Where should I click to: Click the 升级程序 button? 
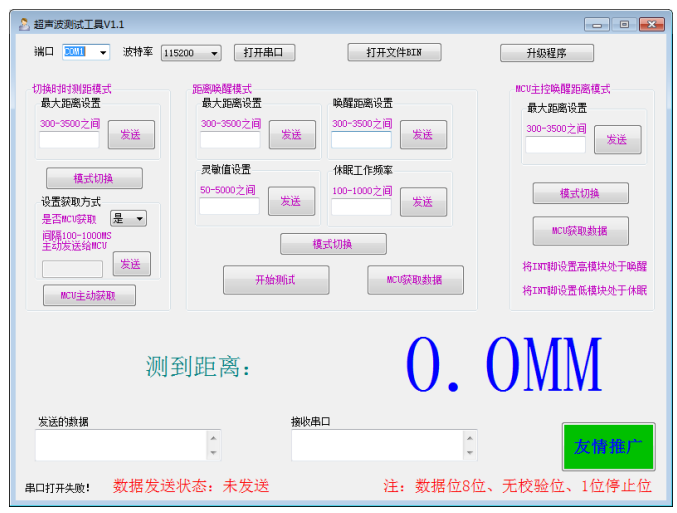tap(547, 53)
